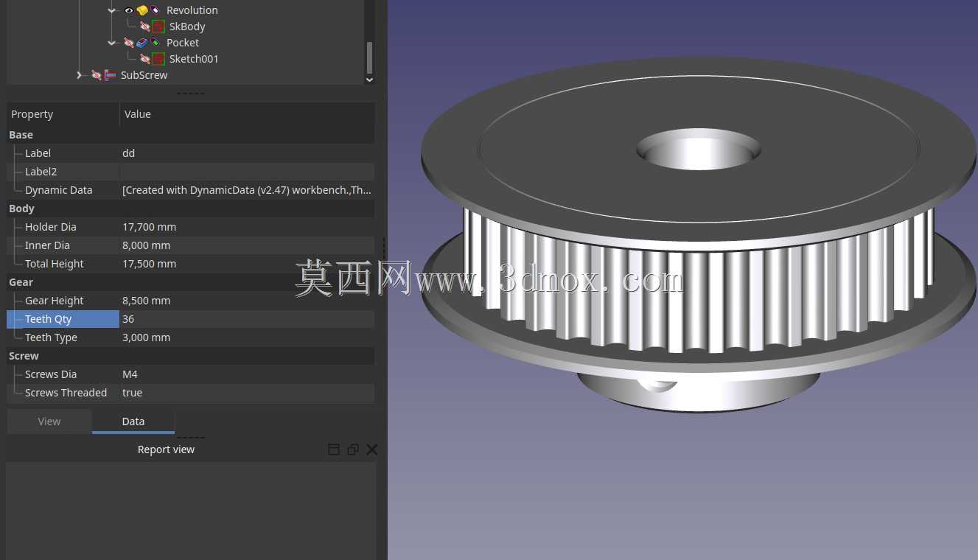Select SkBody in the model tree
Viewport: 978px width, 560px height.
[x=187, y=27]
